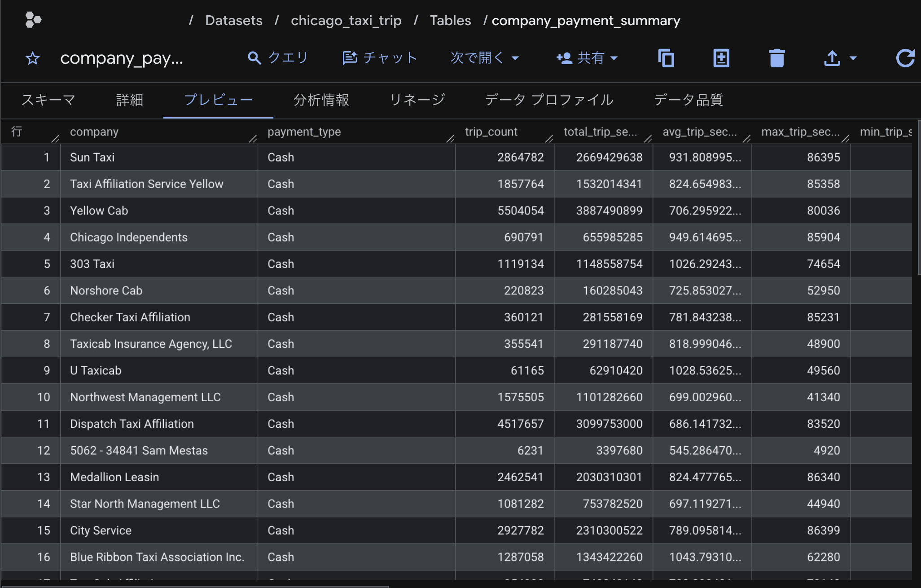Click the company column header
Screen dimensions: 921x588
point(94,132)
